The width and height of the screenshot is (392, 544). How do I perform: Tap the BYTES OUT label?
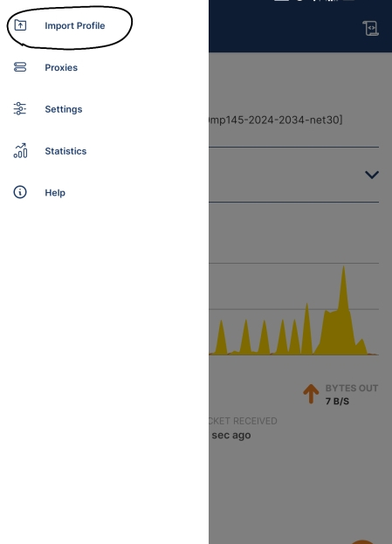coord(352,389)
